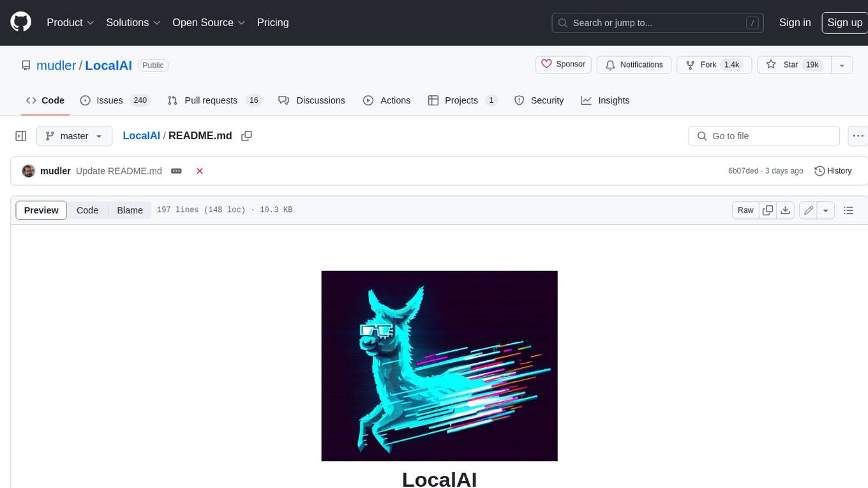868x488 pixels.
Task: Open the Update README.md commit message
Action: (x=119, y=171)
